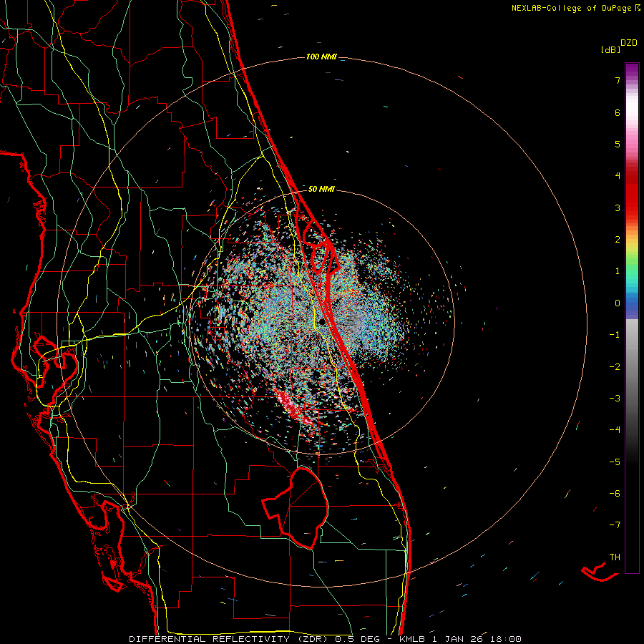
Task: Click the 1 value on color scale
Action: click(x=618, y=271)
